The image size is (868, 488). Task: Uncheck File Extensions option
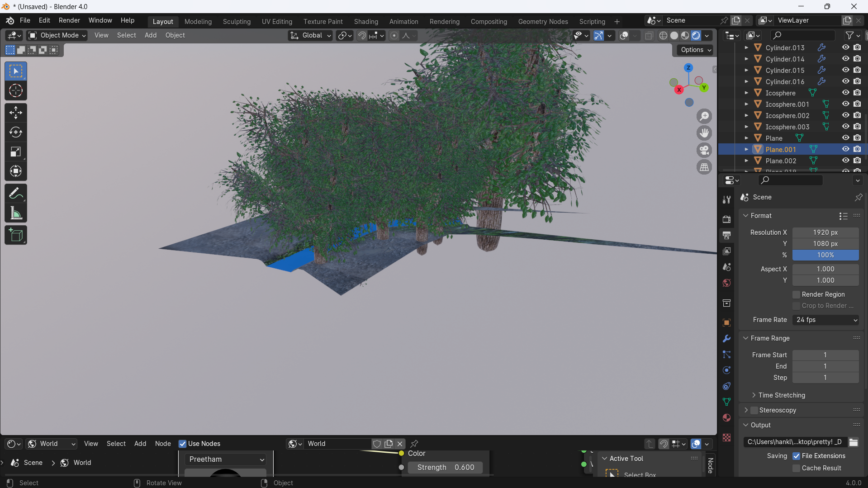click(x=797, y=456)
